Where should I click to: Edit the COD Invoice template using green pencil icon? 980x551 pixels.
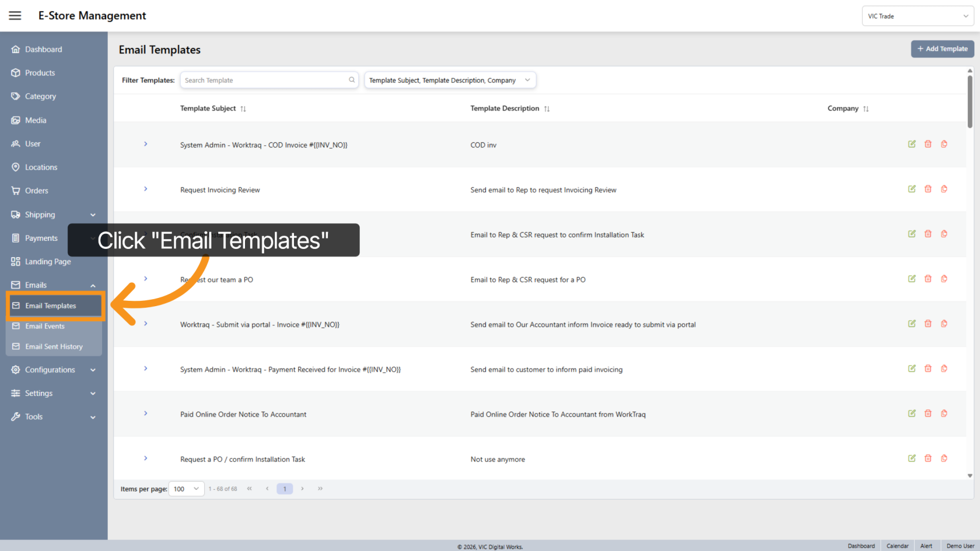pyautogui.click(x=912, y=144)
